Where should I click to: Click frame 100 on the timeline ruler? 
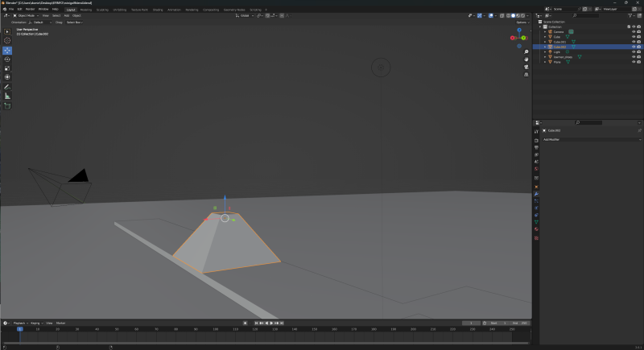pos(216,329)
